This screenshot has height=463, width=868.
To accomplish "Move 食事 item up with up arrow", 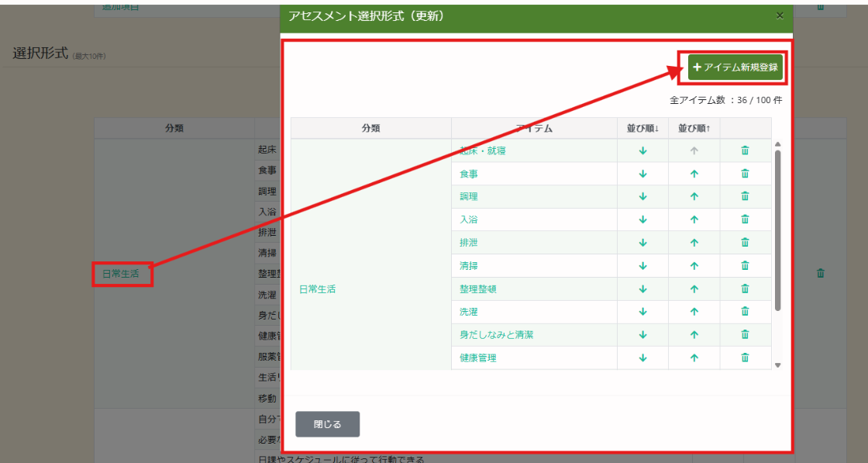I will 694,174.
